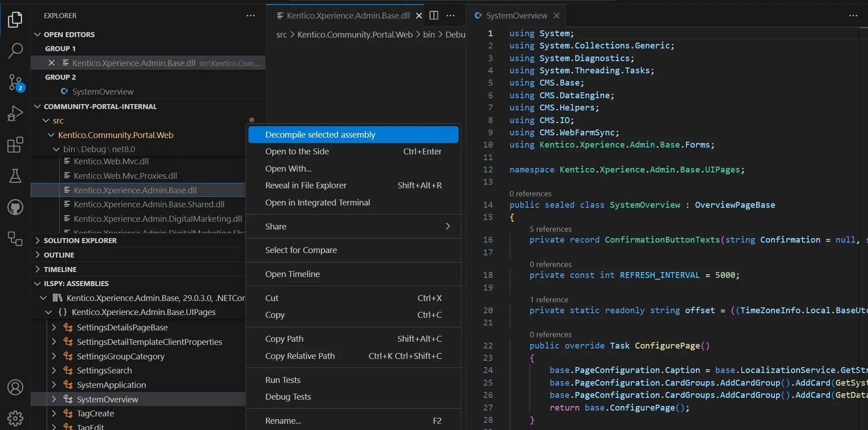This screenshot has height=430, width=868.
Task: Select Kentico.Web.Mvc.Proxies.dll file
Action: click(x=125, y=176)
